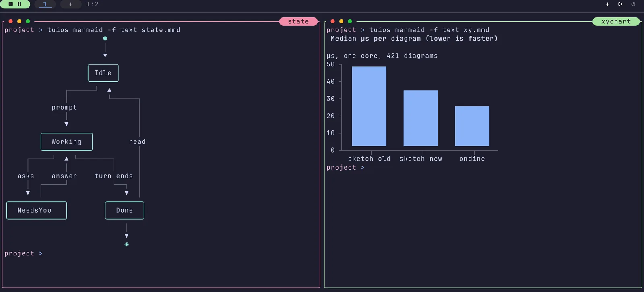Select the green xychart window title
Viewport: 644px width, 292px height.
616,21
